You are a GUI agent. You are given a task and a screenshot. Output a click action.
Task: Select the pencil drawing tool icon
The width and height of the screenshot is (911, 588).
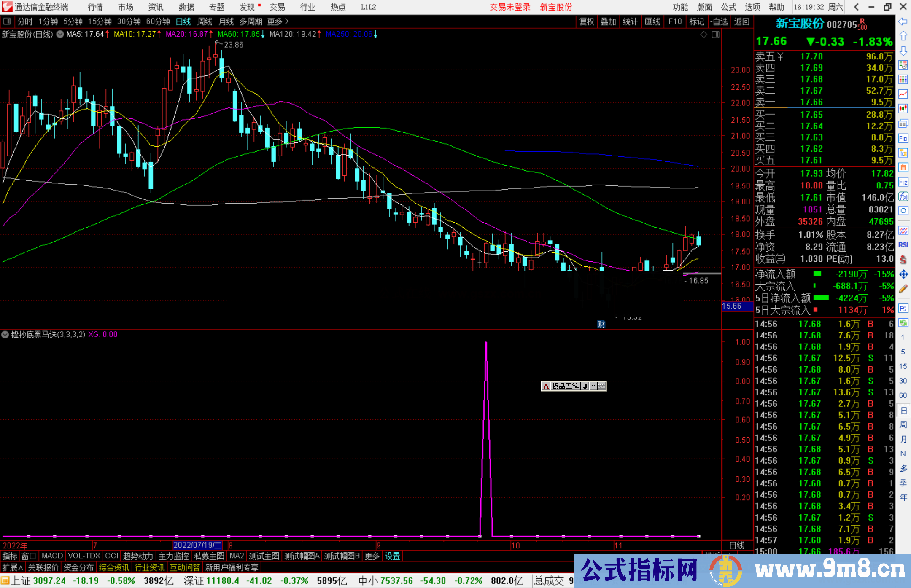903,289
